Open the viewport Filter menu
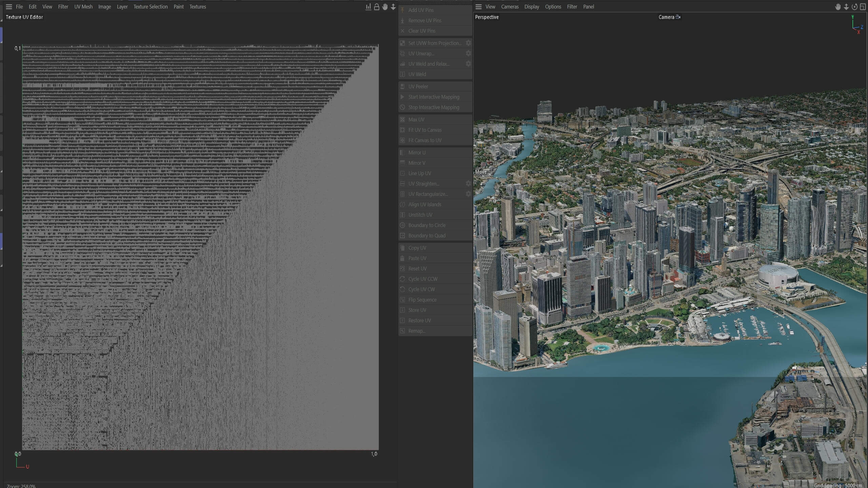The width and height of the screenshot is (868, 488). pyautogui.click(x=572, y=7)
